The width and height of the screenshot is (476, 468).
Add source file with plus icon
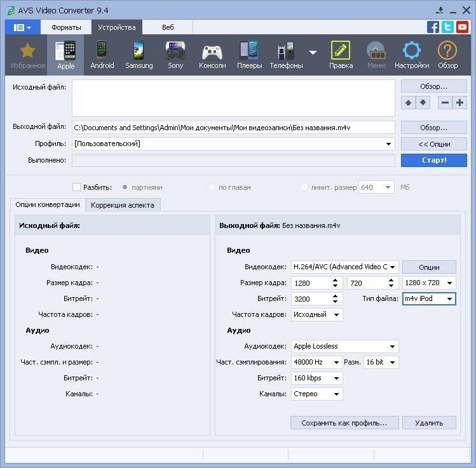(459, 103)
